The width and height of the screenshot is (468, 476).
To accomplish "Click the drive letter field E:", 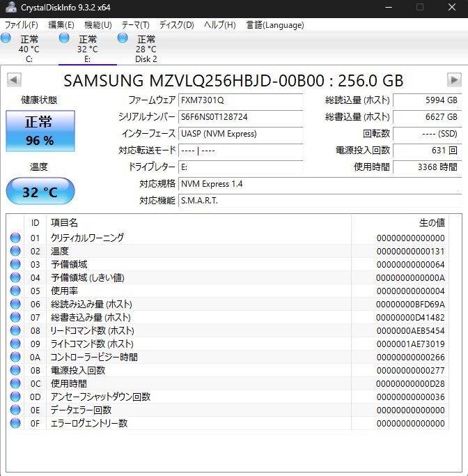I will [x=240, y=167].
